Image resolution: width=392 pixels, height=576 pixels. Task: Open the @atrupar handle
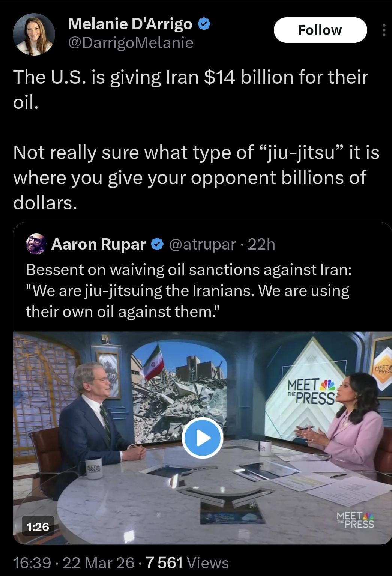click(203, 244)
